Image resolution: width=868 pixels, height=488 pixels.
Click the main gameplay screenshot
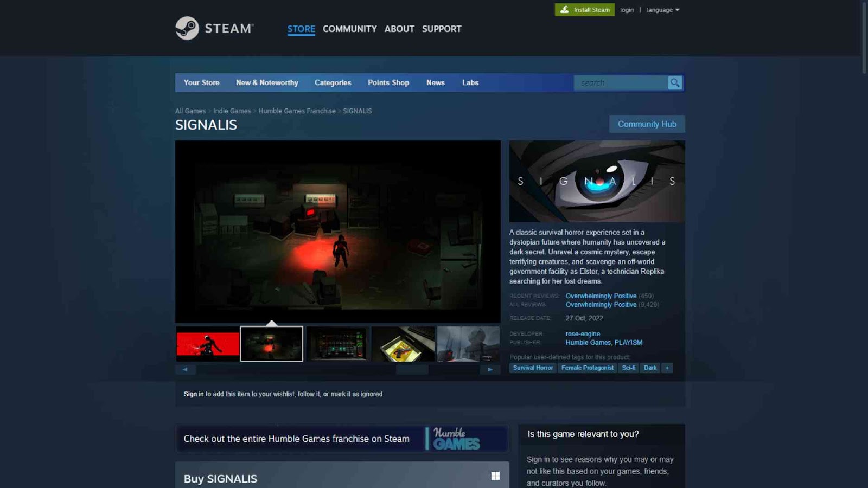click(338, 232)
